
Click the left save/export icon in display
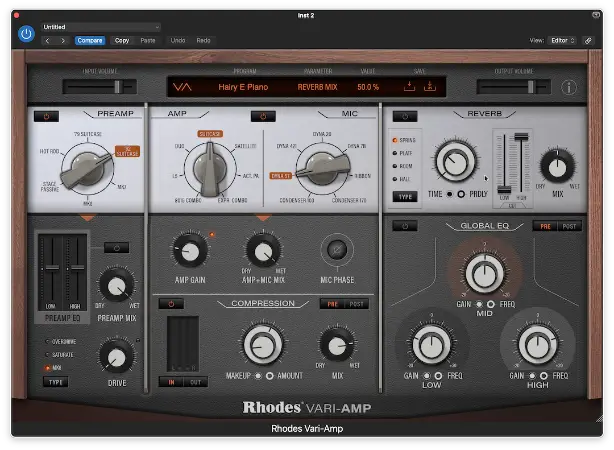407,87
